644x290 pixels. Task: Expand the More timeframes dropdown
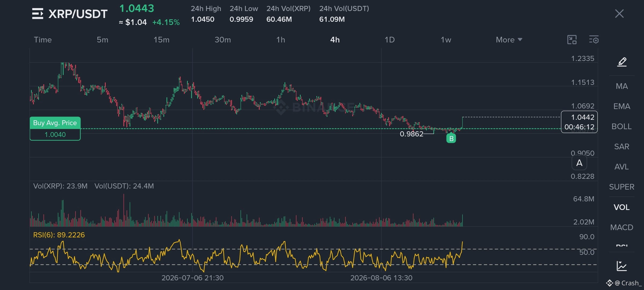509,40
